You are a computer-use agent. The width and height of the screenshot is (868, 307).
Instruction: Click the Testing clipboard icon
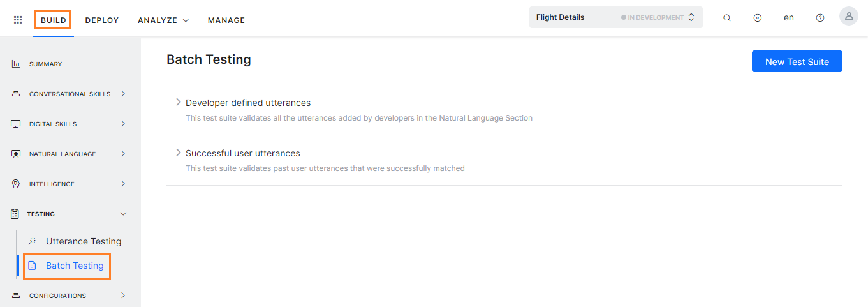click(x=15, y=214)
